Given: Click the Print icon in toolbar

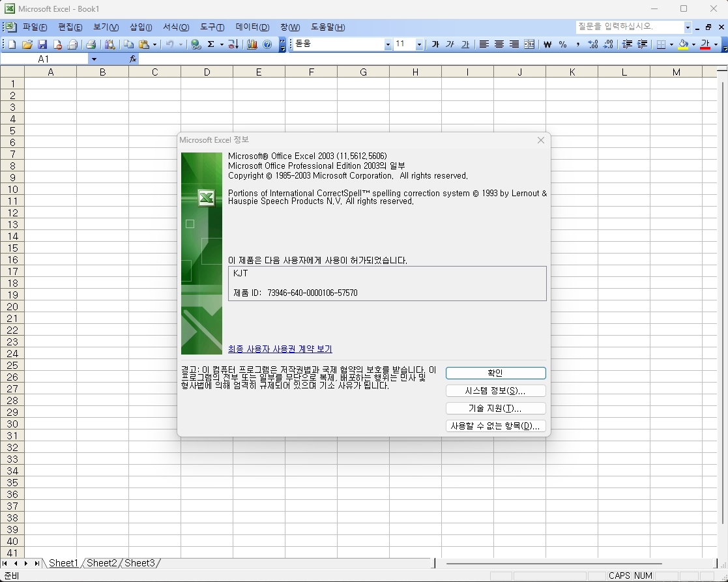Looking at the screenshot, I should (91, 44).
